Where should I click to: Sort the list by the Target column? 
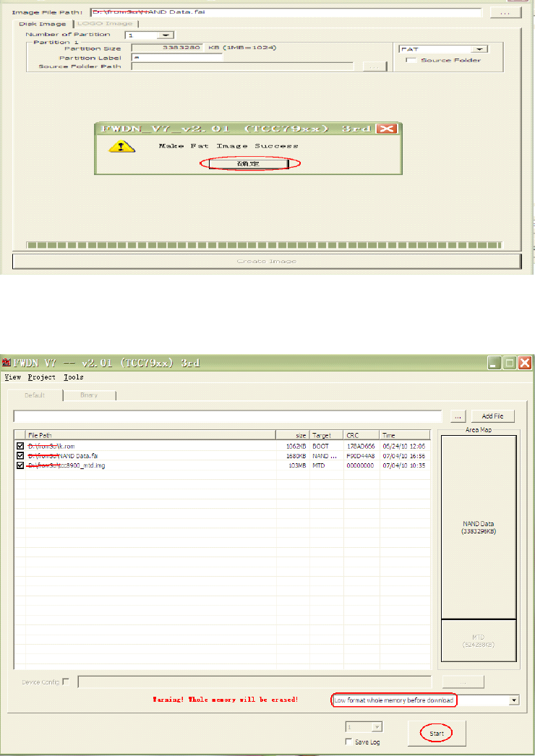[x=326, y=435]
